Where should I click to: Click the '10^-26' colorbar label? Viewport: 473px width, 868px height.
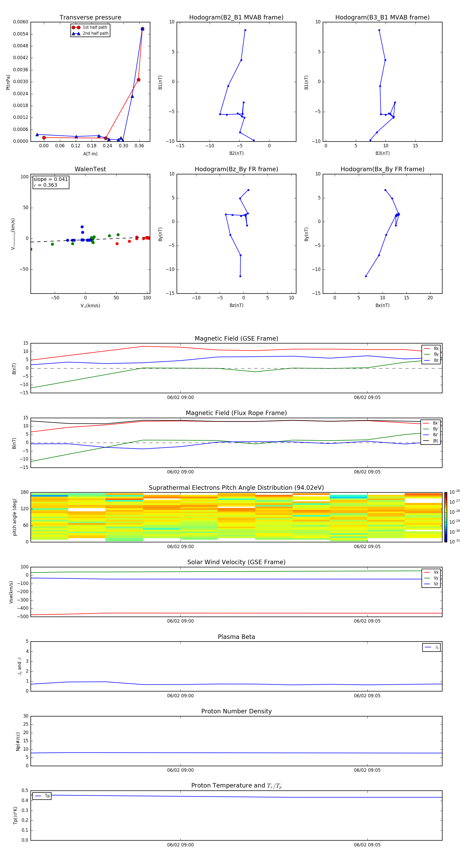[x=455, y=492]
